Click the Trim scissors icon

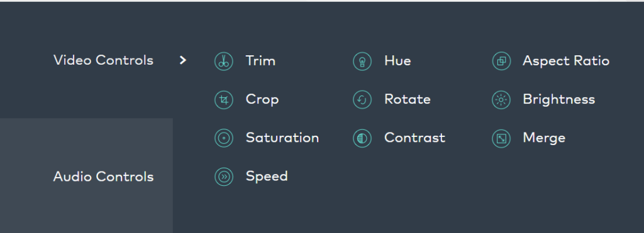tap(224, 61)
